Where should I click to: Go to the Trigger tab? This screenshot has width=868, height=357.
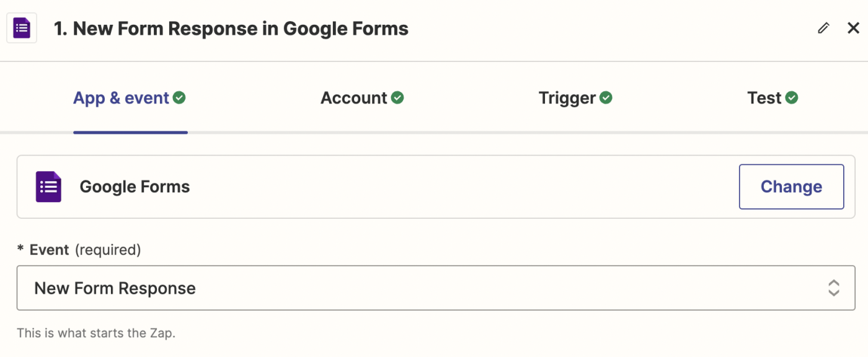point(567,98)
